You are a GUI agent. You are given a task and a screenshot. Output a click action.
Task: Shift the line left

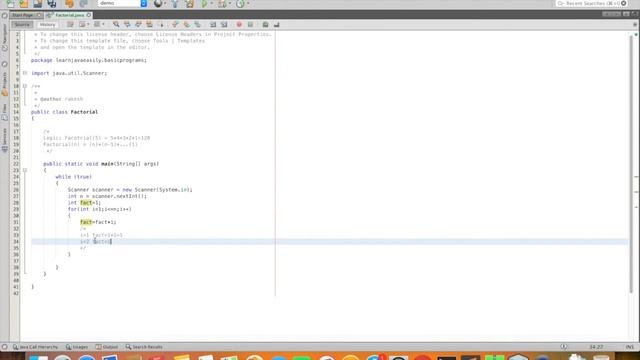pos(213,24)
